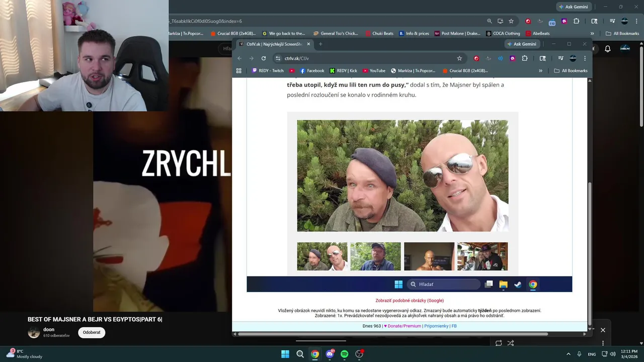Image resolution: width=644 pixels, height=362 pixels.
Task: Open REDY - Twitch bookmark
Action: pos(268,71)
